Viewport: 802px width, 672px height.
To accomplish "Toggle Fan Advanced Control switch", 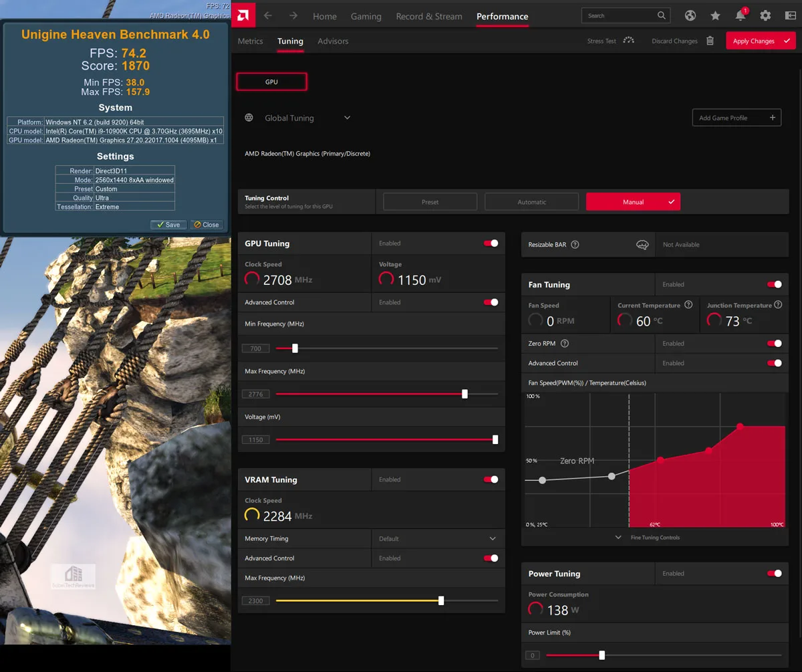I will [x=775, y=363].
